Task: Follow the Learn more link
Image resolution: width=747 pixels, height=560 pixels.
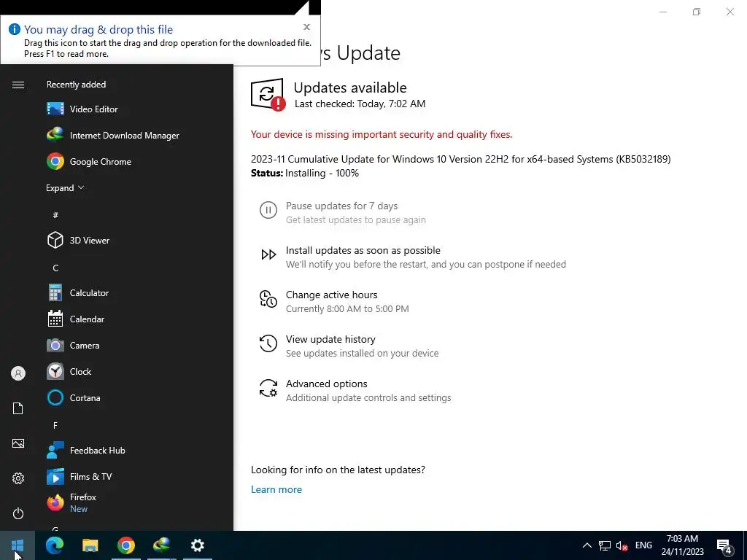Action: pyautogui.click(x=276, y=489)
